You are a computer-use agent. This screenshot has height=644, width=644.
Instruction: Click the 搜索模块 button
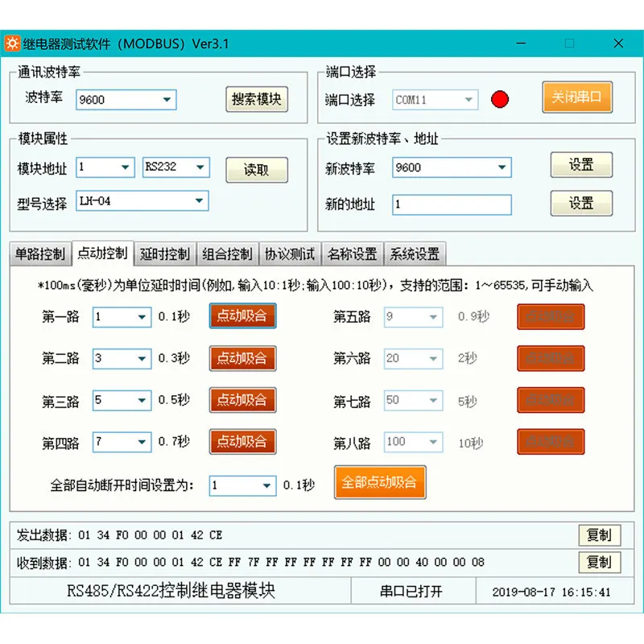[257, 99]
